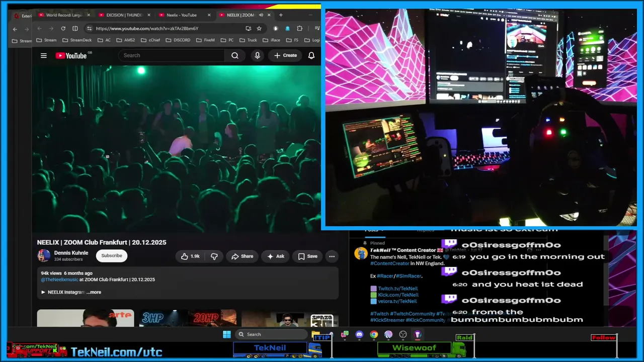The image size is (644, 362).
Task: Open the Create menu on YouTube
Action: [x=285, y=56]
